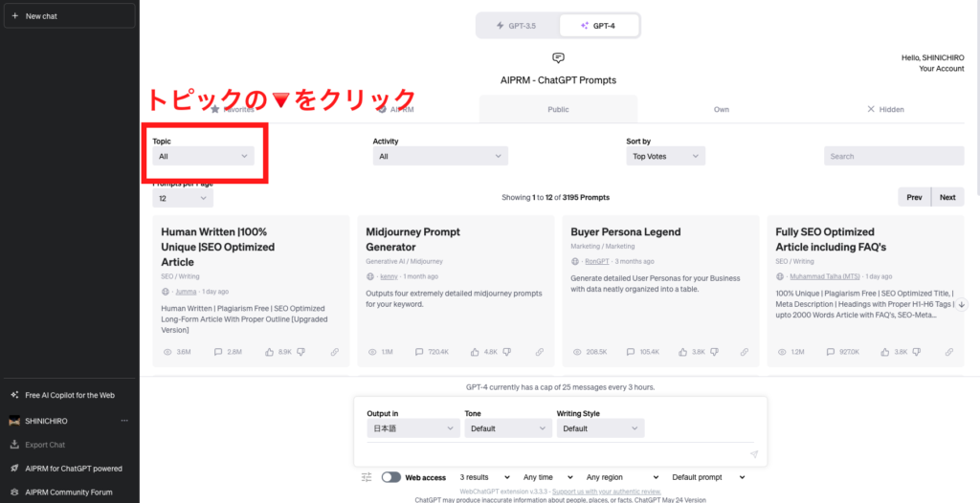
Task: Copy link of Buyer Persona Legend prompt
Action: click(745, 352)
